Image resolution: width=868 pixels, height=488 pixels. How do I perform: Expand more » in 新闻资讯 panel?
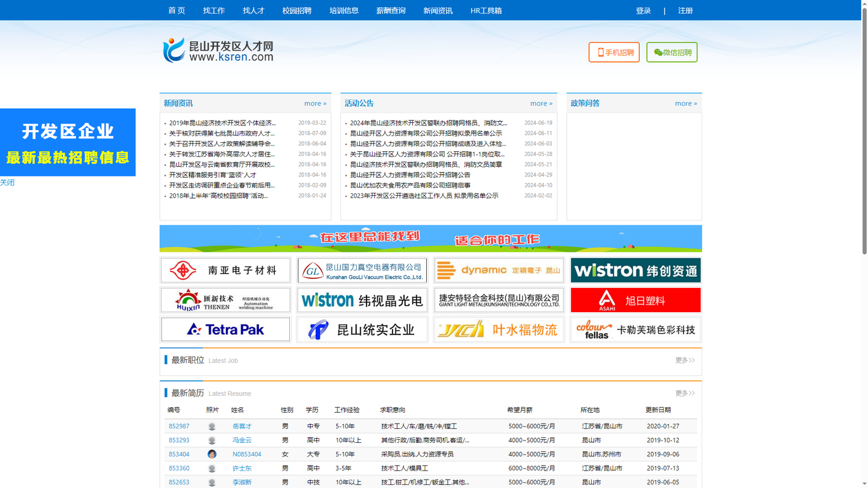(x=315, y=103)
